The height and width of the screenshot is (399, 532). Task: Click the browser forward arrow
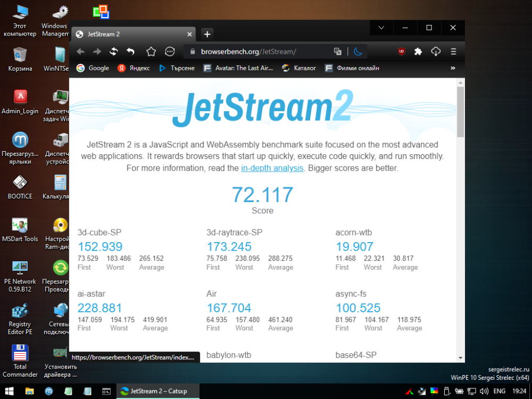(x=97, y=52)
